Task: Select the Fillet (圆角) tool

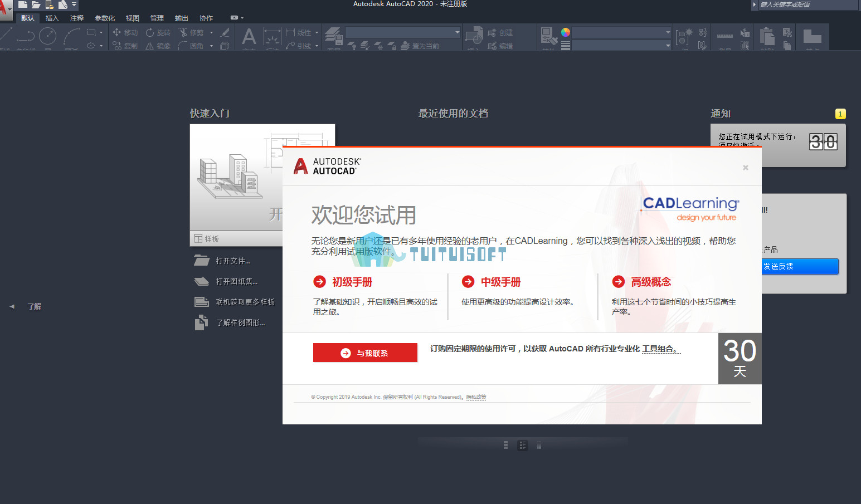Action: [x=191, y=46]
